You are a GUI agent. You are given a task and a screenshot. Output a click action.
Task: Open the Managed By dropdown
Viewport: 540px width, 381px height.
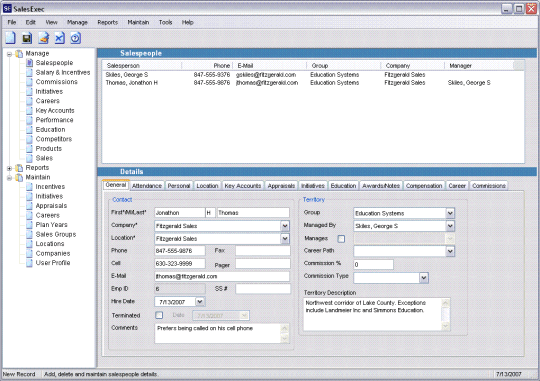pos(450,226)
